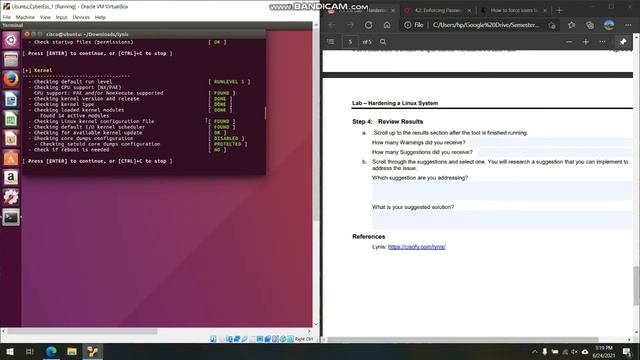Click the suggested solution answer box

502,220
